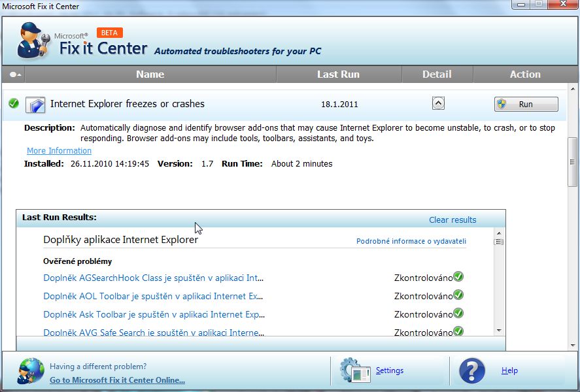Click the main list scroll down arrow

click(x=573, y=346)
